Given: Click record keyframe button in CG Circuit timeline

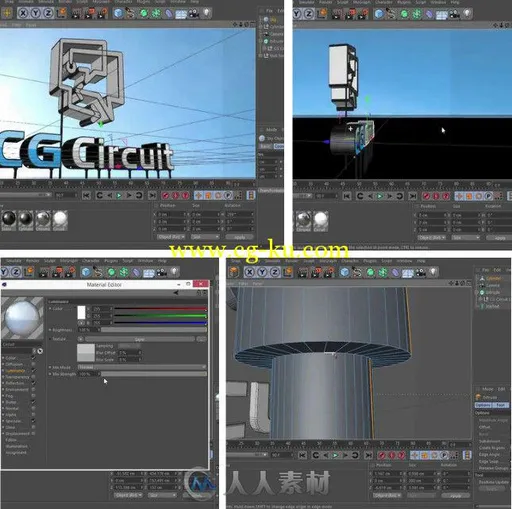Looking at the screenshot, I should coord(166,195).
